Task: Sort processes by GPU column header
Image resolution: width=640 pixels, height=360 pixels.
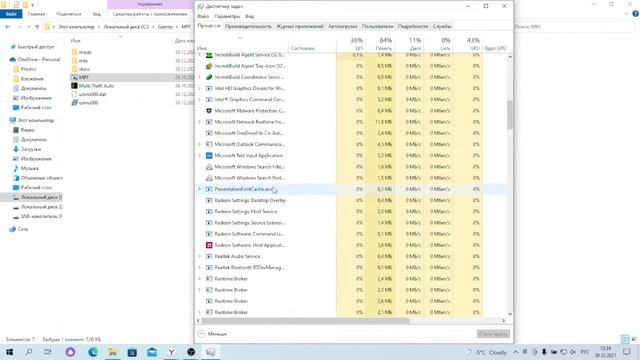Action: (468, 44)
